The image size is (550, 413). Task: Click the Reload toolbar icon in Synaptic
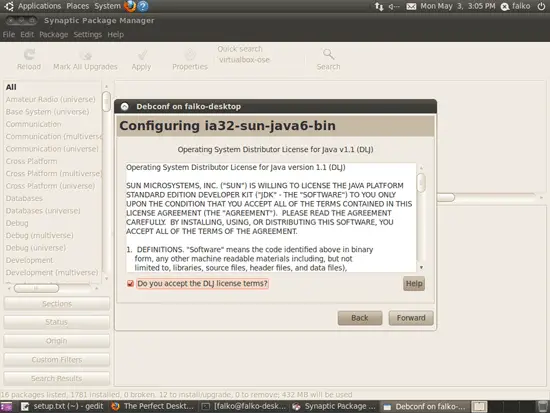click(x=29, y=54)
